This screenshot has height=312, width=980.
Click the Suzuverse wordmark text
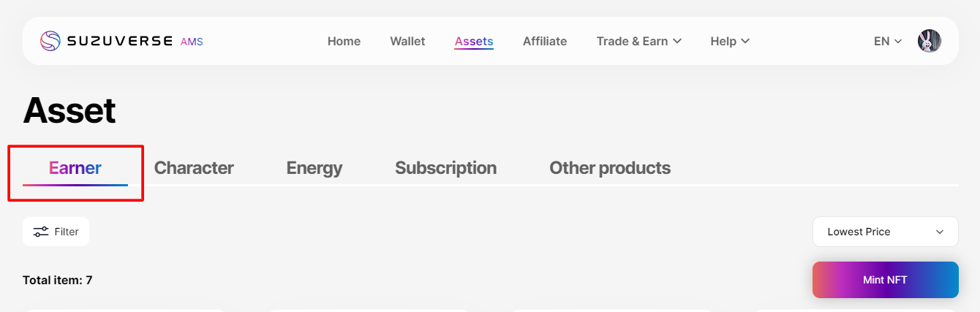pyautogui.click(x=120, y=41)
